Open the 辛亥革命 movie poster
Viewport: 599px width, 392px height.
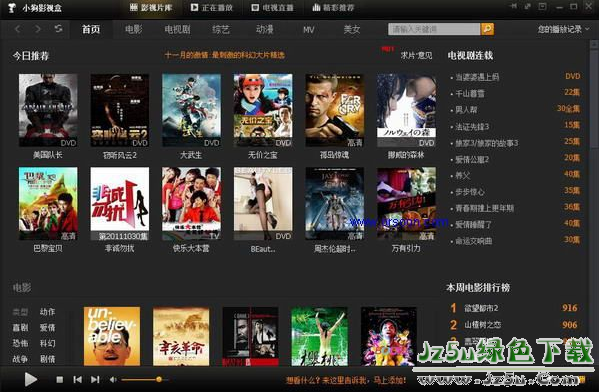pyautogui.click(x=181, y=336)
